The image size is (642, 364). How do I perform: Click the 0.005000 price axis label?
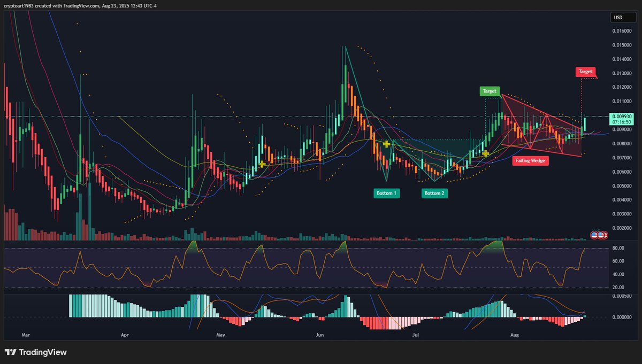[x=622, y=186]
